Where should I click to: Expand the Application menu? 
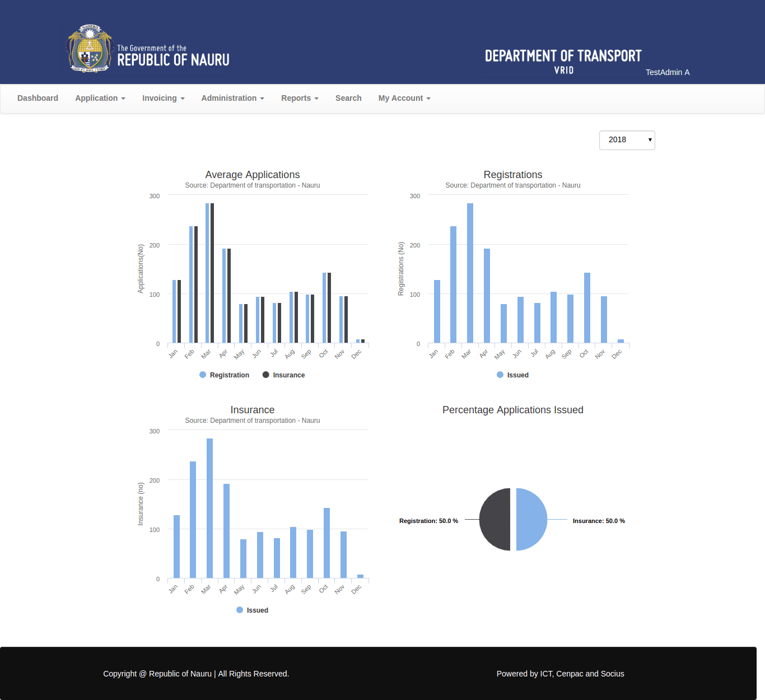pos(100,98)
